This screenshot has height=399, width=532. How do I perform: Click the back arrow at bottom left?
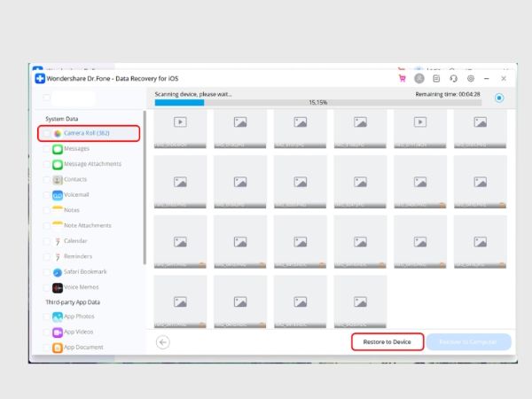[162, 341]
